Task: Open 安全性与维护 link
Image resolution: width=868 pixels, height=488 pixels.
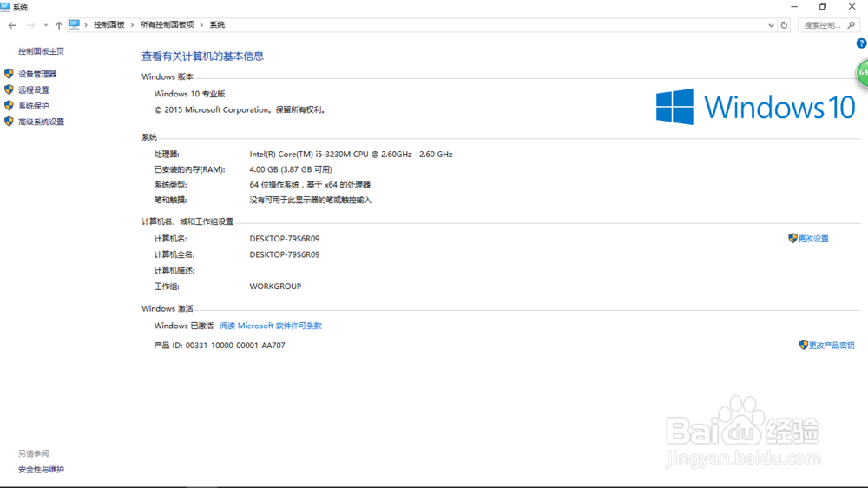Action: click(41, 469)
